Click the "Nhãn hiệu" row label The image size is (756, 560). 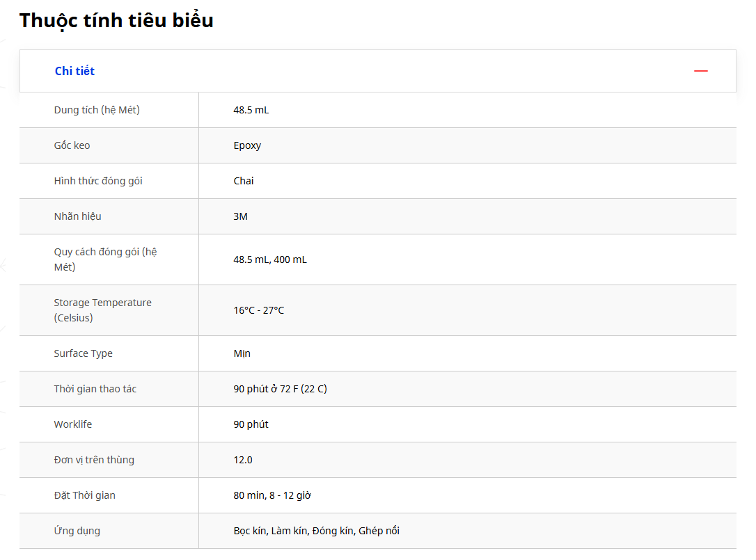pos(77,216)
